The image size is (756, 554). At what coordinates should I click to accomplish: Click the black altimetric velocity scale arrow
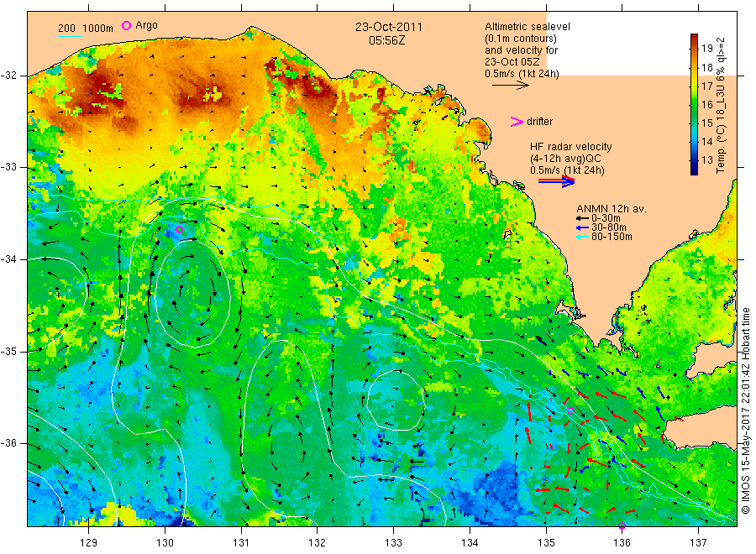point(511,86)
